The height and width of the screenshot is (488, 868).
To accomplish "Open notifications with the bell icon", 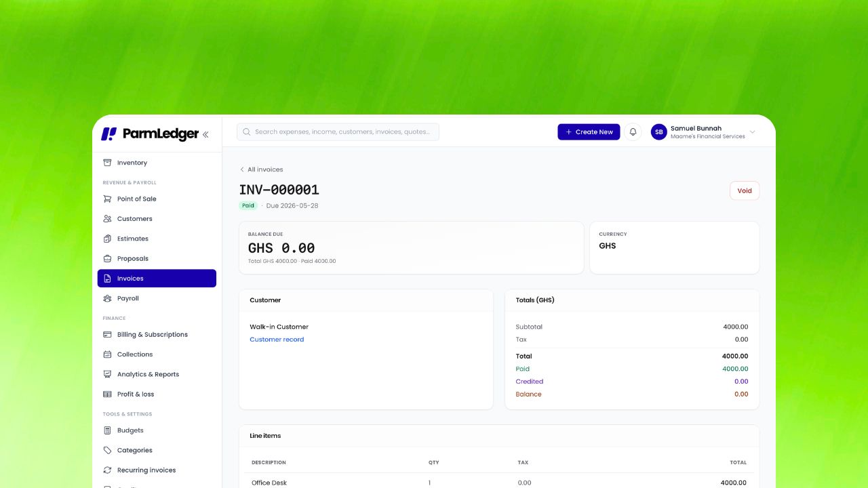I will [633, 132].
